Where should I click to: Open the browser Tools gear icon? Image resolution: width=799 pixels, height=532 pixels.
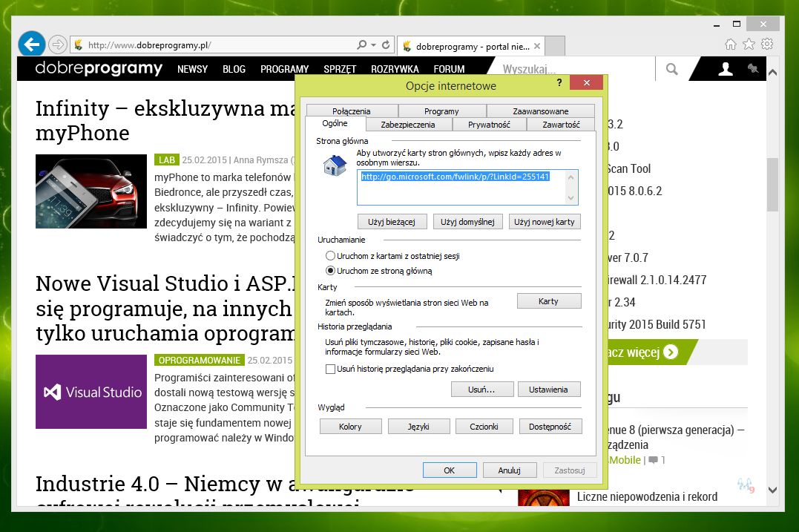tap(767, 45)
